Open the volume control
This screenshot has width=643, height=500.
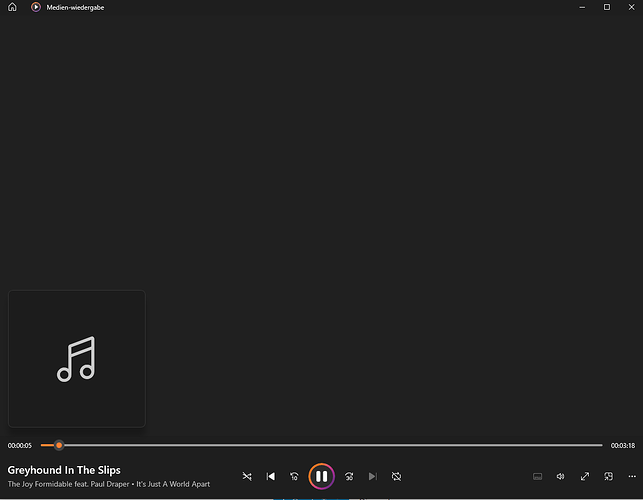pyautogui.click(x=561, y=476)
